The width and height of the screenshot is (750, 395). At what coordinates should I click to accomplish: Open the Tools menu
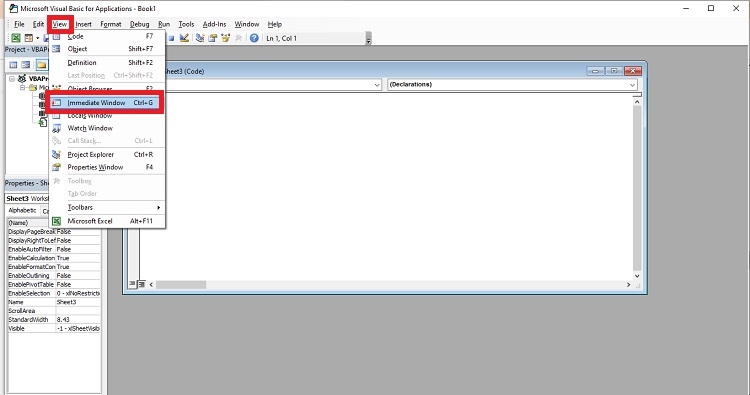(x=187, y=24)
